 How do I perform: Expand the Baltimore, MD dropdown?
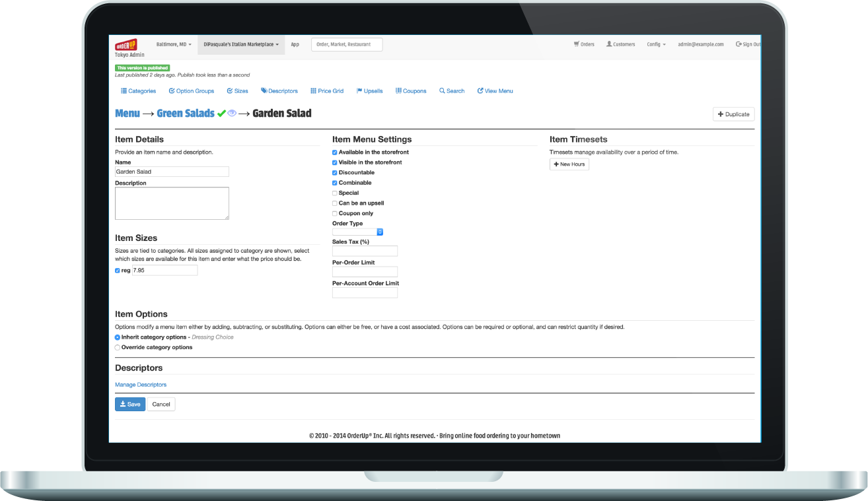(174, 44)
